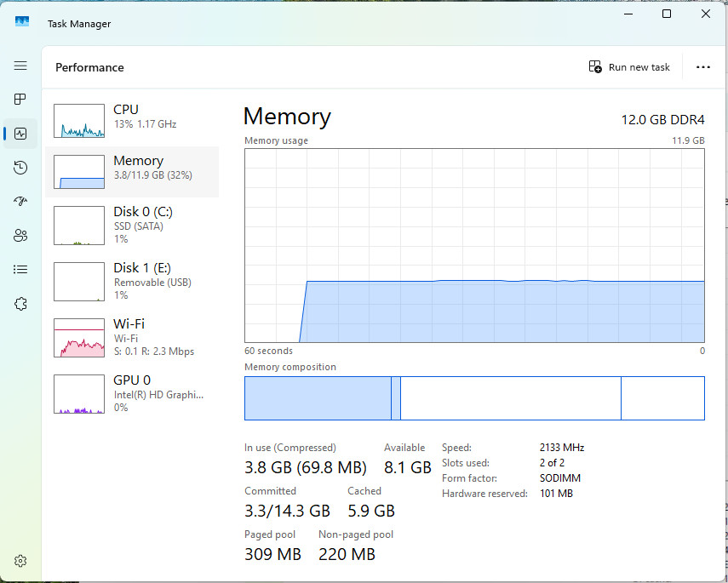Screen dimensions: 728x583
Task: Go to Processes page icon
Action: pyautogui.click(x=20, y=99)
